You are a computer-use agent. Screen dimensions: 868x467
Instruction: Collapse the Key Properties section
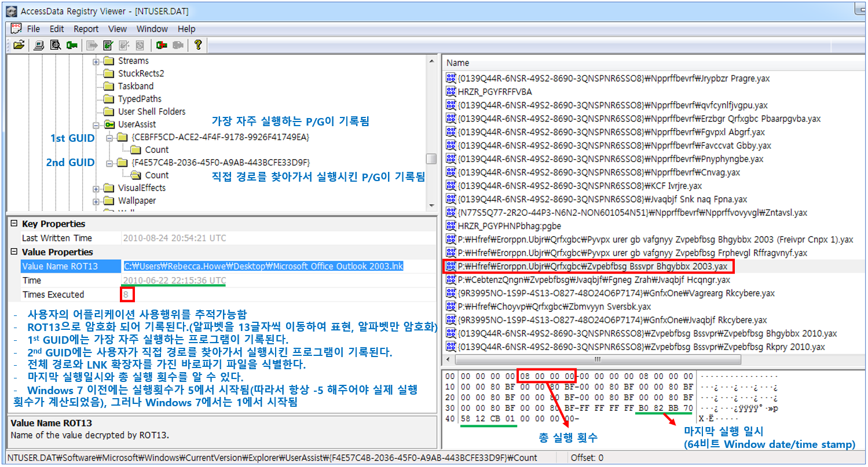[14, 224]
